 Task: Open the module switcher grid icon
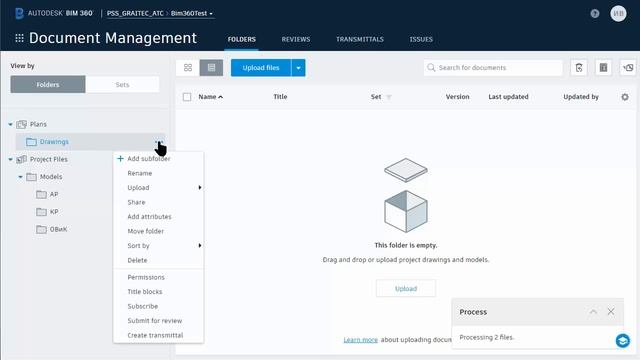pos(19,38)
